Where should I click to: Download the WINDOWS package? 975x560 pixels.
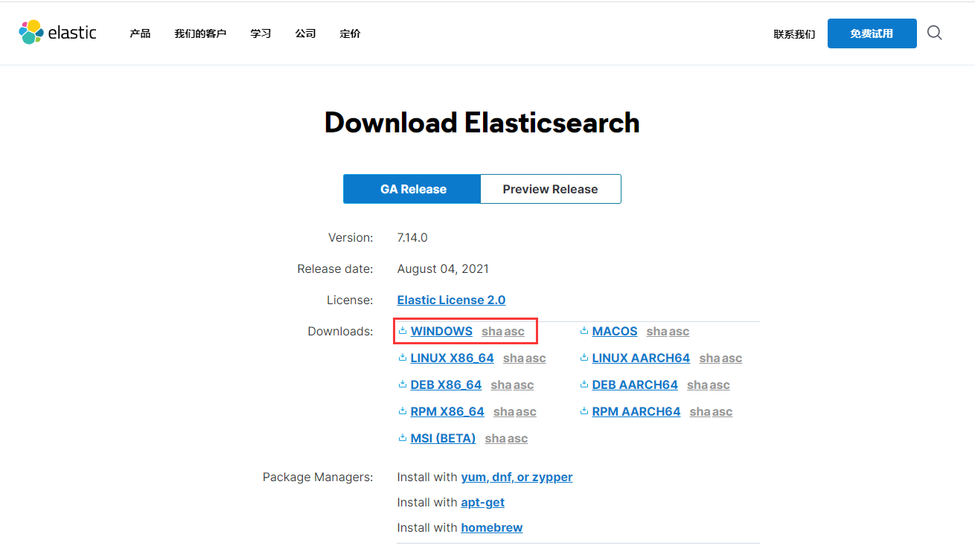coord(441,331)
